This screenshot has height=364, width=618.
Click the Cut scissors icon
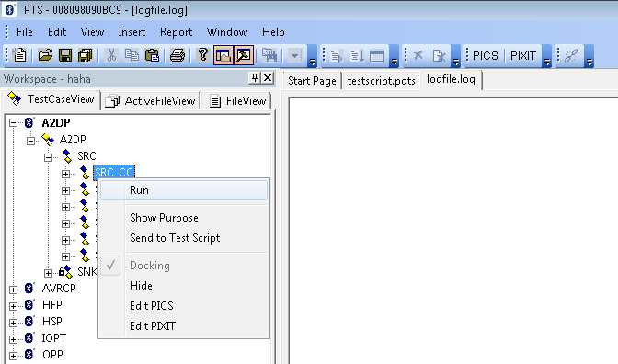tap(111, 55)
